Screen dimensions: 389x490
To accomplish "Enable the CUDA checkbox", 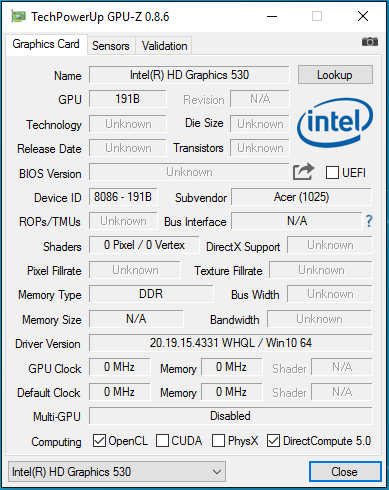I will pos(162,441).
